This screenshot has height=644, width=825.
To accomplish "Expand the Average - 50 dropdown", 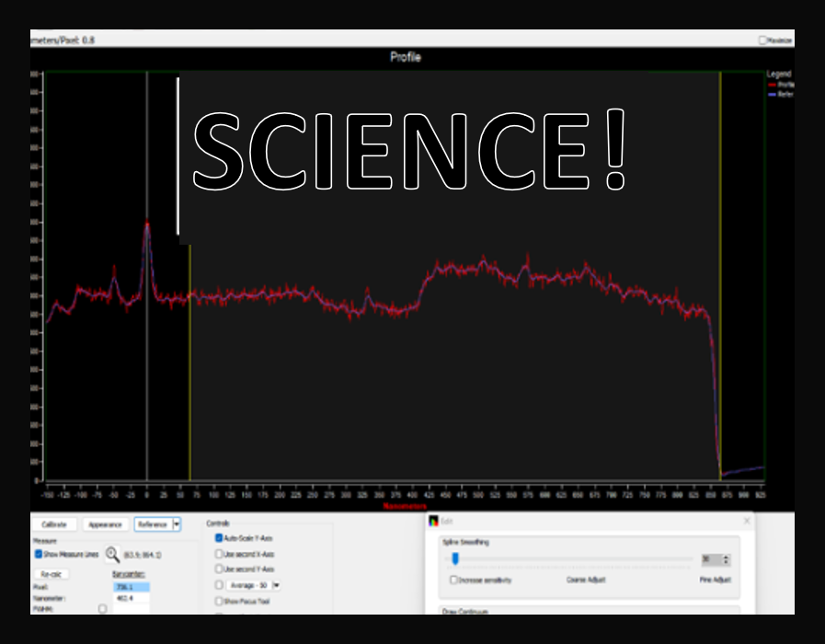I will tap(277, 584).
